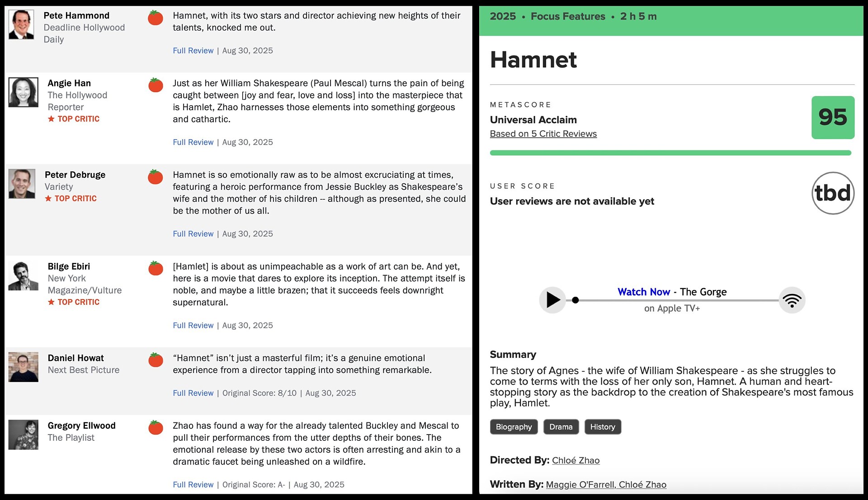This screenshot has width=868, height=500.
Task: Open director Chloé Zhao's page
Action: (576, 460)
